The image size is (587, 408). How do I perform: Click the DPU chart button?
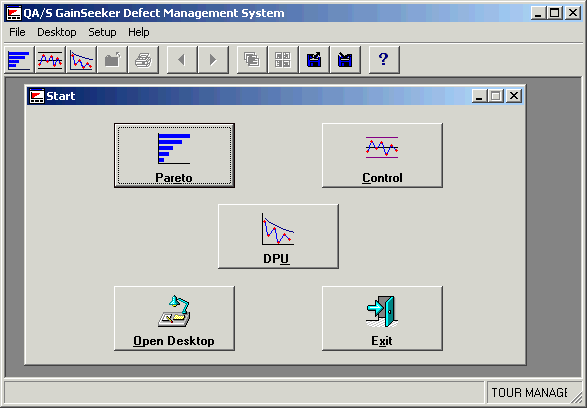[278, 236]
